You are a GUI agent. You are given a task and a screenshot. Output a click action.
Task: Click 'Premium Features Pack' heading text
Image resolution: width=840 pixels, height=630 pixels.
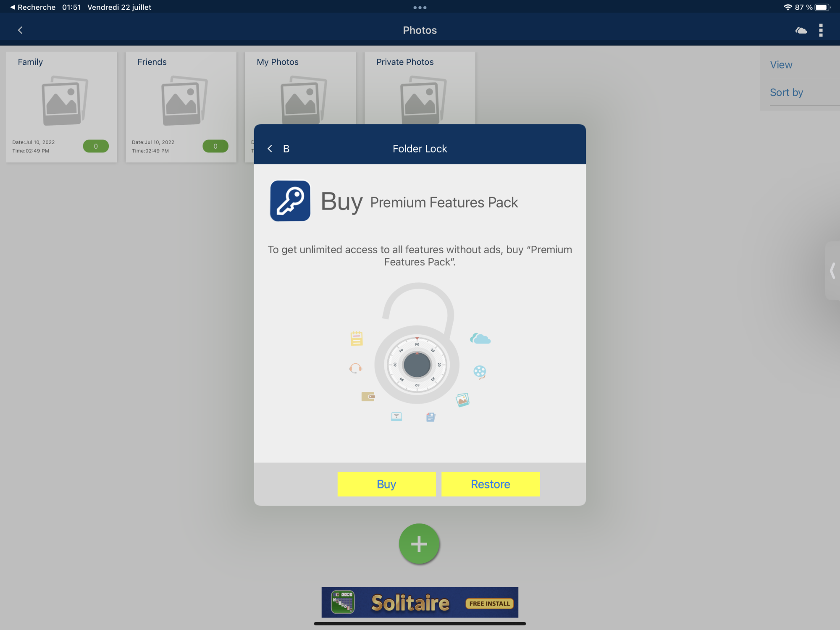444,202
